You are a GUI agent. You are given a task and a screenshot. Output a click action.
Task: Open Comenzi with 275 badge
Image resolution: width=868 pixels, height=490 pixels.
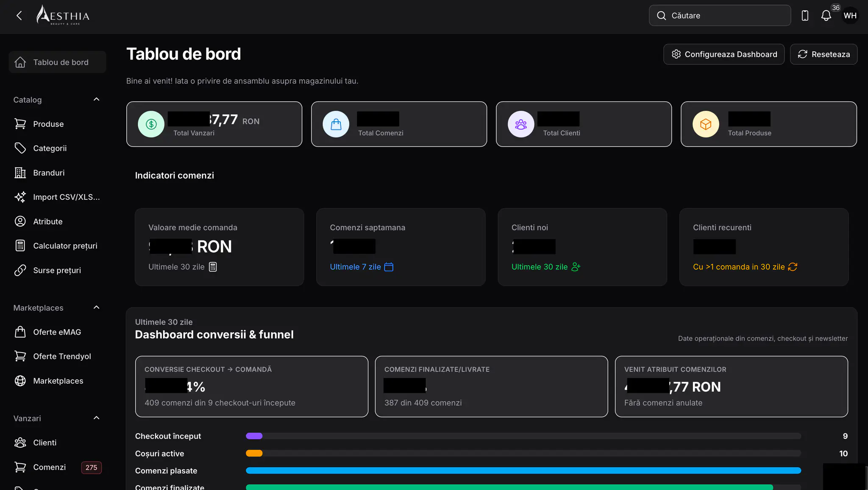tap(57, 467)
